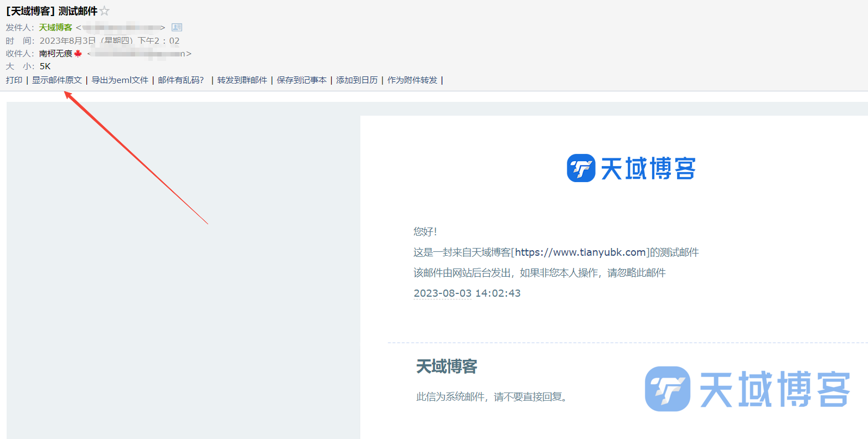Click 打印 to print the email
Screen dimensions: 868x439
click(x=14, y=80)
